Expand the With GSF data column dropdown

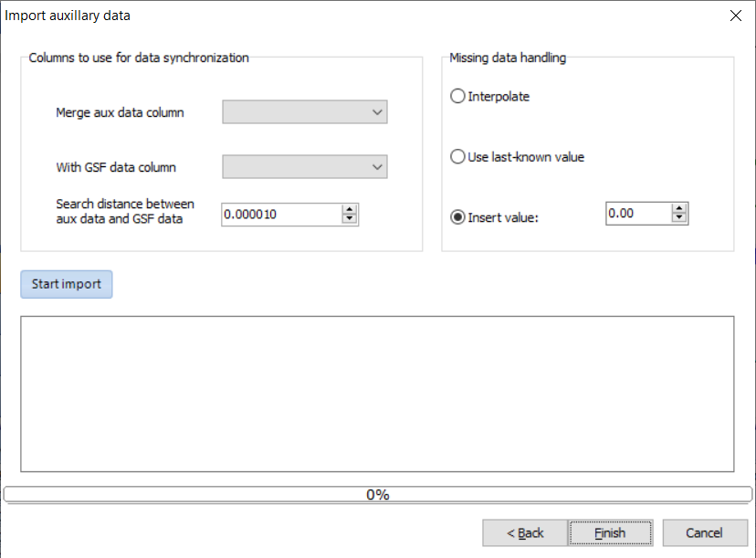click(304, 166)
